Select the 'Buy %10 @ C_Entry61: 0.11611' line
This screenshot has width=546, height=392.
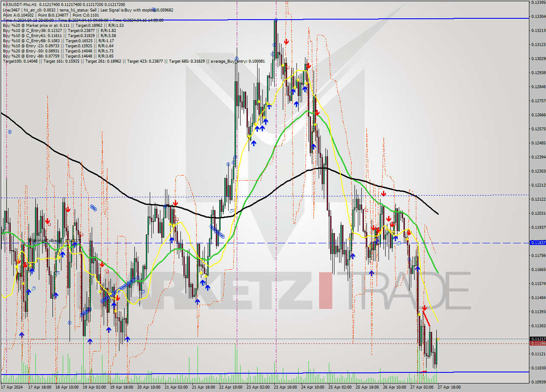coord(59,35)
